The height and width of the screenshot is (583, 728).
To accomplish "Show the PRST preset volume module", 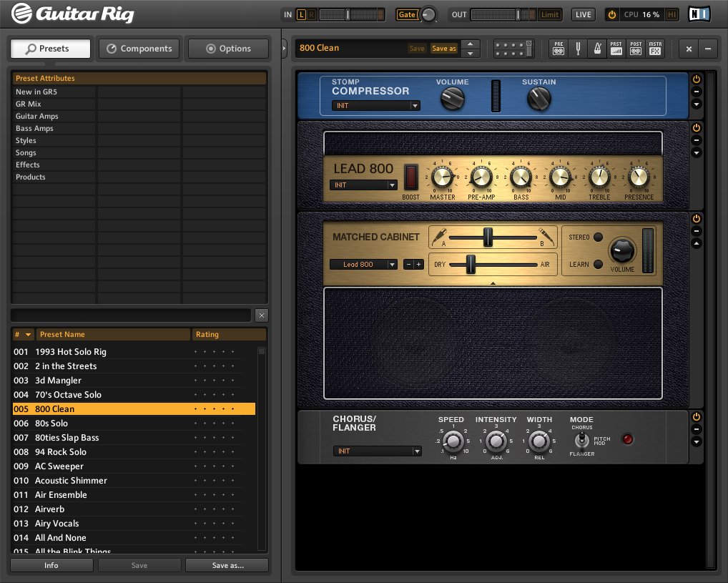I will (616, 49).
